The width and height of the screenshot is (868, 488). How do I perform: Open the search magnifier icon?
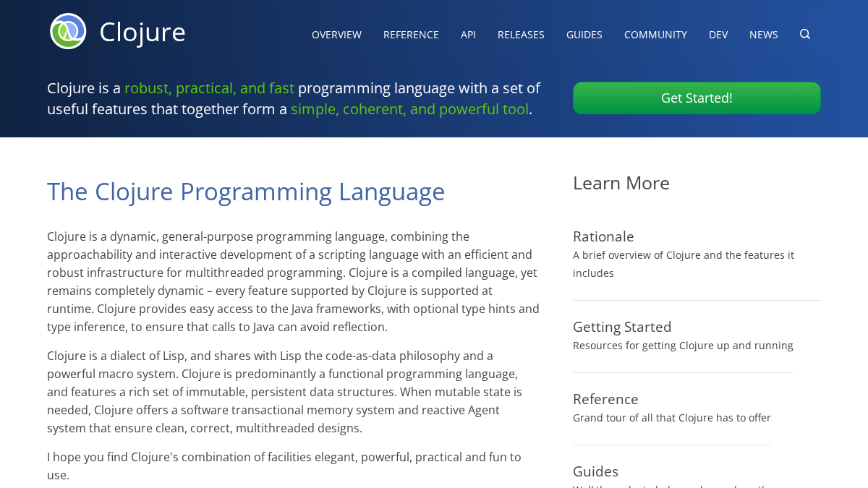[x=805, y=34]
